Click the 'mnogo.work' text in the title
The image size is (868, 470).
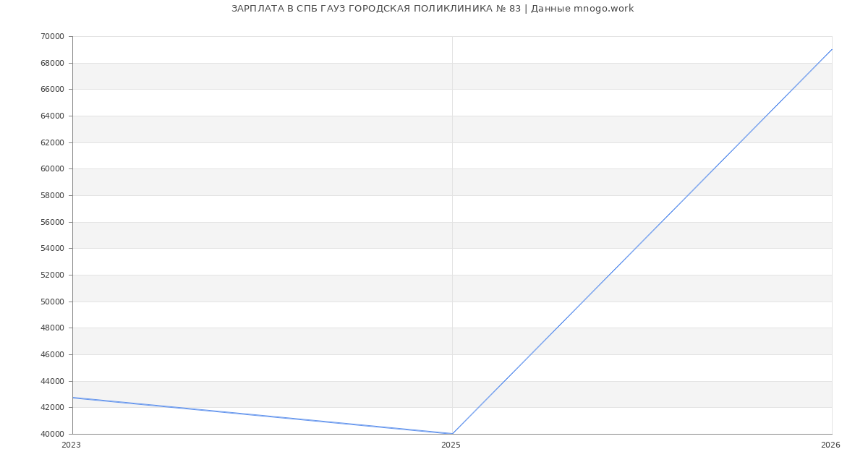(x=603, y=9)
